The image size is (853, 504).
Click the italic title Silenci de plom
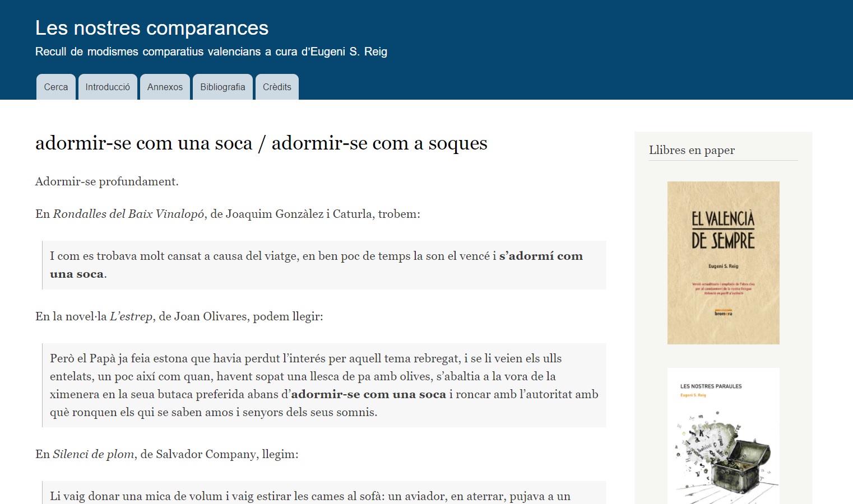[94, 454]
